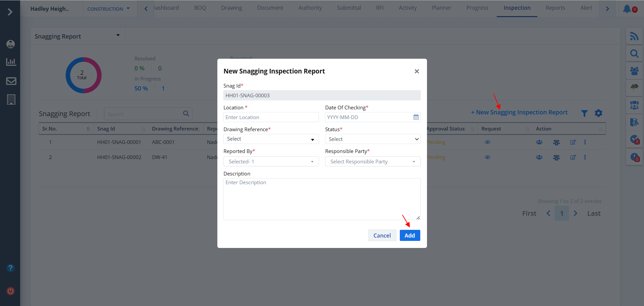Viewport: 644px width, 306px height.
Task: View request for HH01-SNAG-00001 via eye icon
Action: coord(487,142)
